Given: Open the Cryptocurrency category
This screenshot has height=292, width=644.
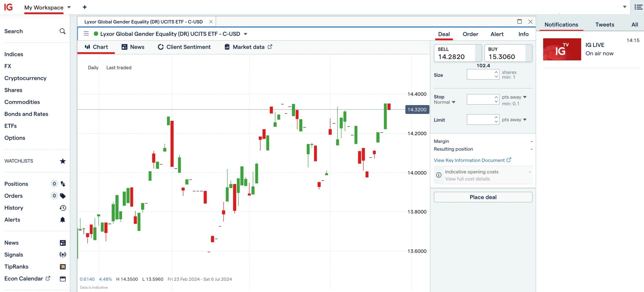Looking at the screenshot, I should point(25,78).
